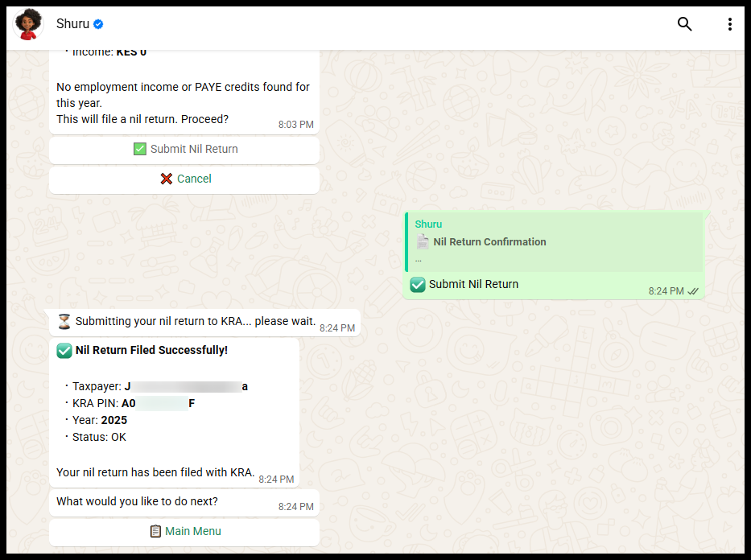
Task: Click the green check beside Filed Successfully
Action: click(64, 351)
